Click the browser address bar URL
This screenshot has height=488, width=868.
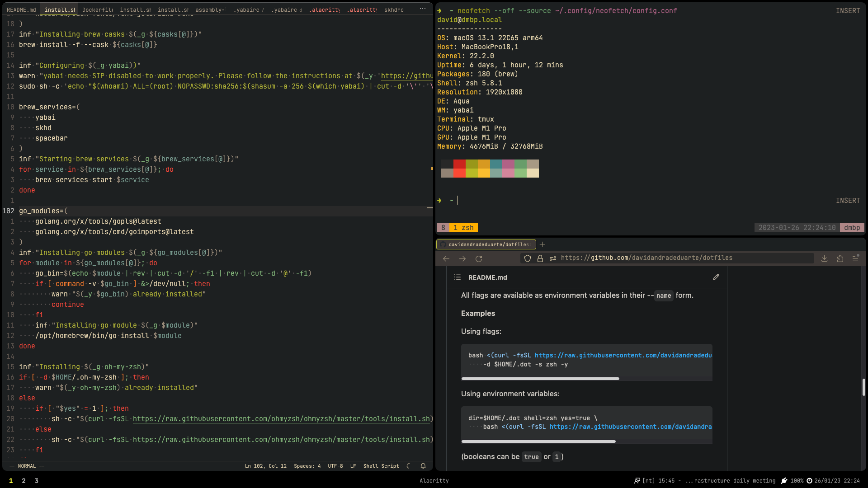pyautogui.click(x=646, y=258)
